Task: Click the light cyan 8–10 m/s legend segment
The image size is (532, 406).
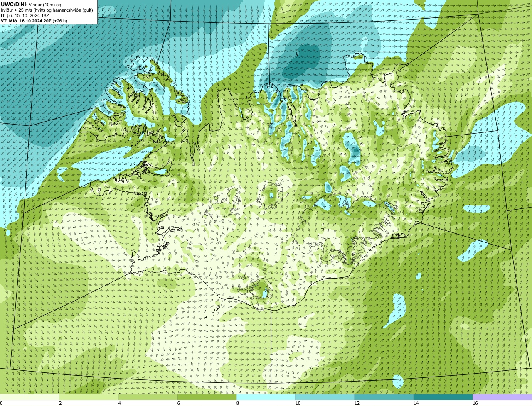Action: click(x=266, y=397)
